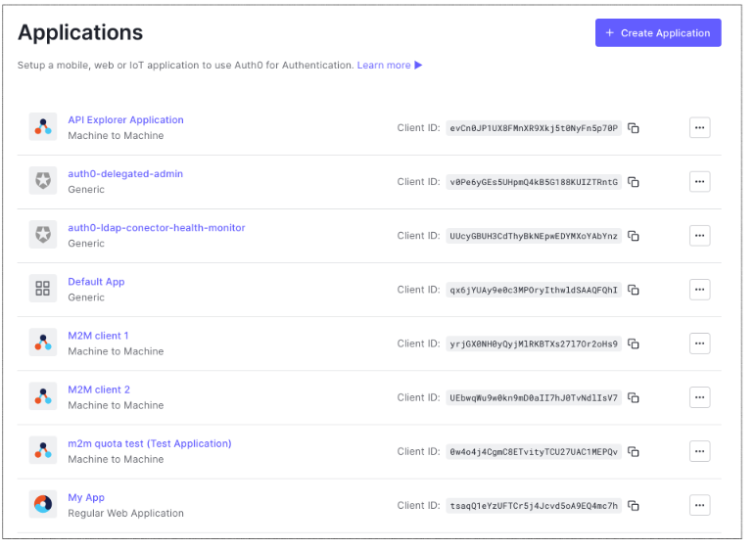Copy client ID for auth0-delegated-admin
The width and height of the screenshot is (756, 549).
tap(634, 182)
